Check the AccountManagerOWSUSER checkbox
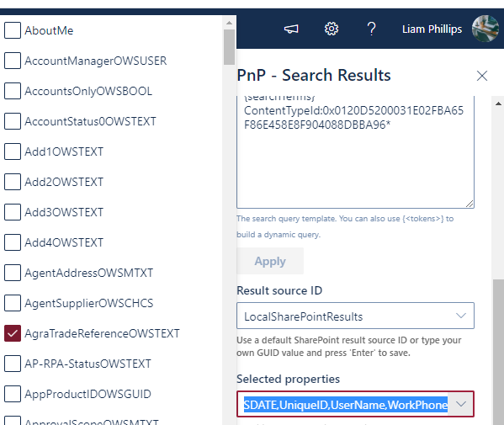Viewport: 504px width, 425px height. tap(13, 61)
